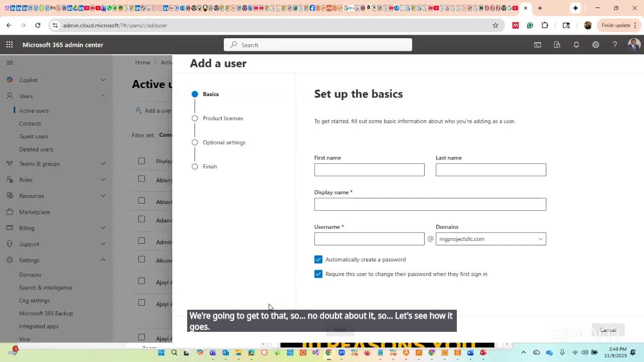Select the Basics step radio indicator
Viewport: 644px width, 362px height.
click(195, 94)
